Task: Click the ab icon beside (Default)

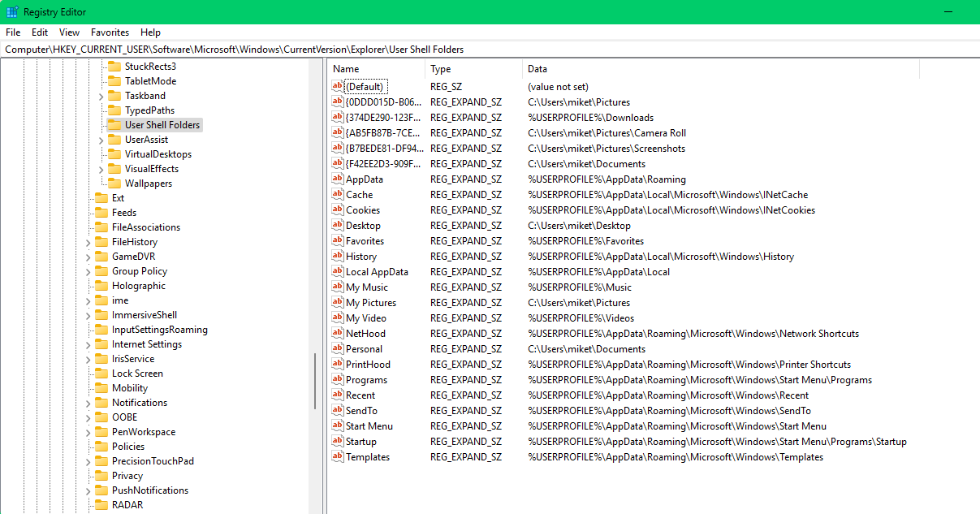Action: click(339, 86)
